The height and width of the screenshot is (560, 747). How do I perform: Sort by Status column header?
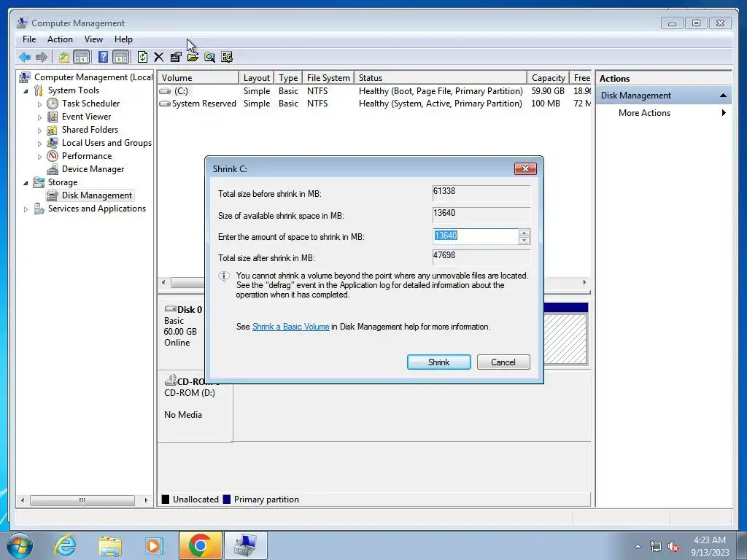point(441,77)
